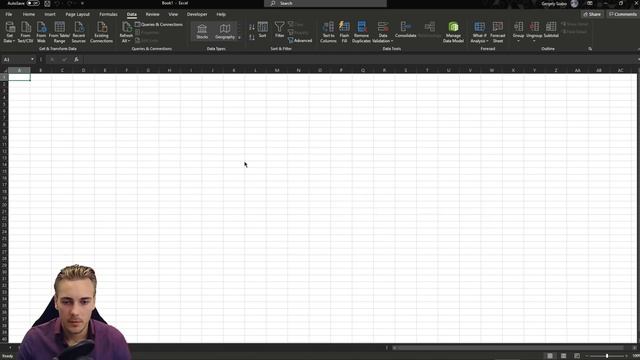Launch Text to Columns wizard

(328, 32)
